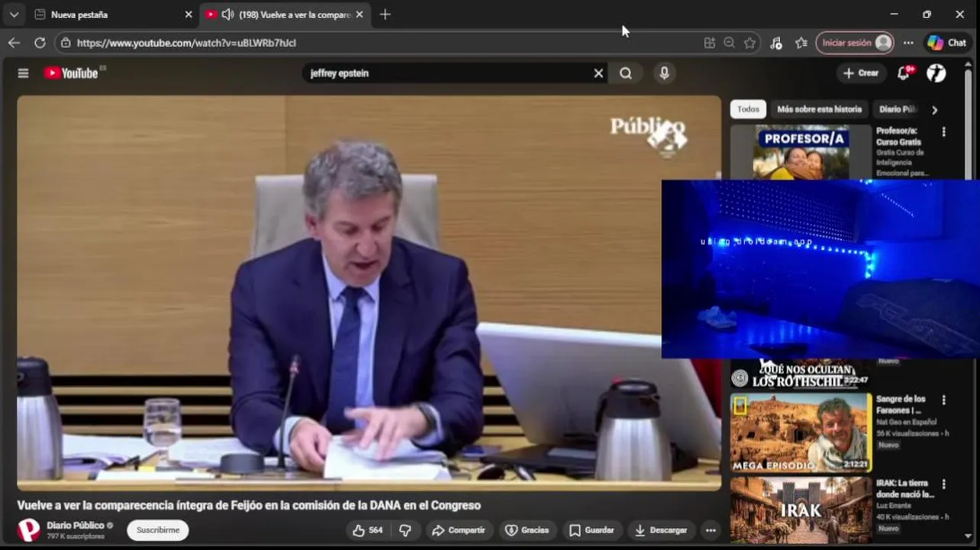Screen dimensions: 980x550
Task: Show more filter chips with arrow
Action: [x=934, y=109]
